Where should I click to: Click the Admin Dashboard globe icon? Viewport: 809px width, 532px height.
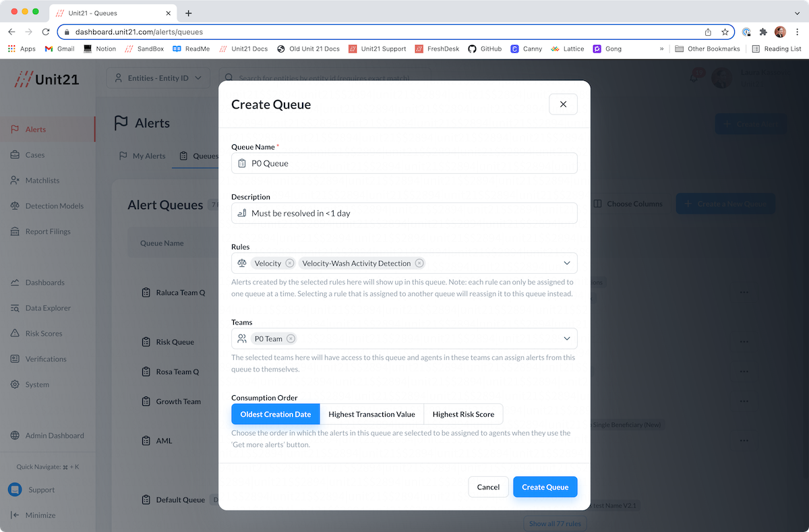point(15,436)
